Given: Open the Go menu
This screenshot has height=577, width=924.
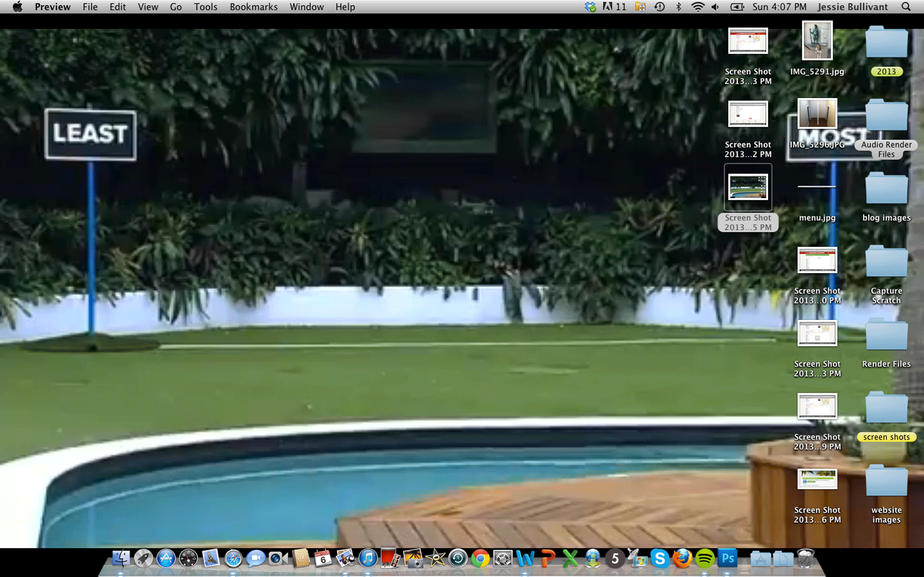Looking at the screenshot, I should pos(176,7).
